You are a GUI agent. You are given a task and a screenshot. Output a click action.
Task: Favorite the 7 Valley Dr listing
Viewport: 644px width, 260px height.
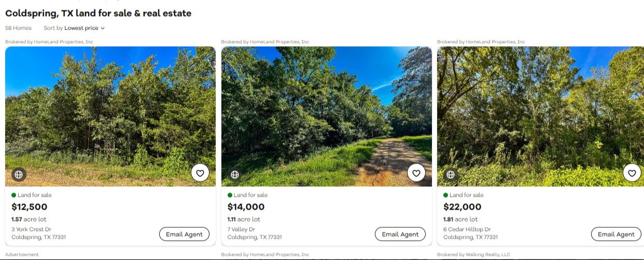(416, 173)
